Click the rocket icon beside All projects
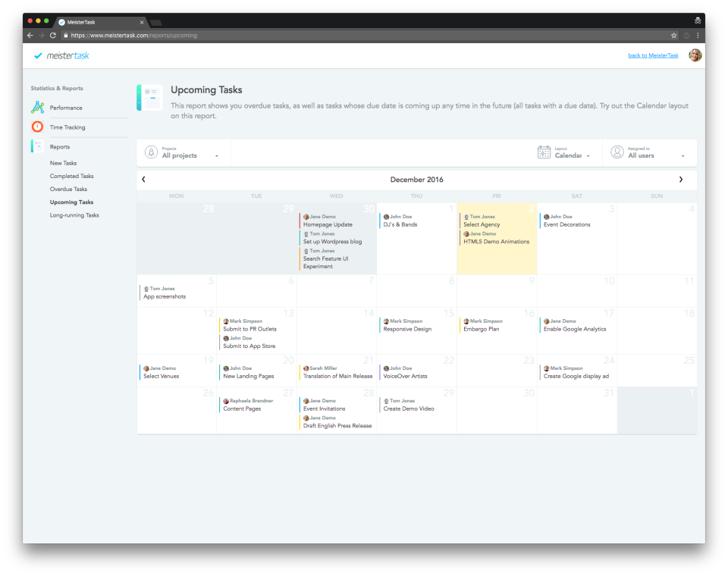This screenshot has height=576, width=728. [x=151, y=152]
